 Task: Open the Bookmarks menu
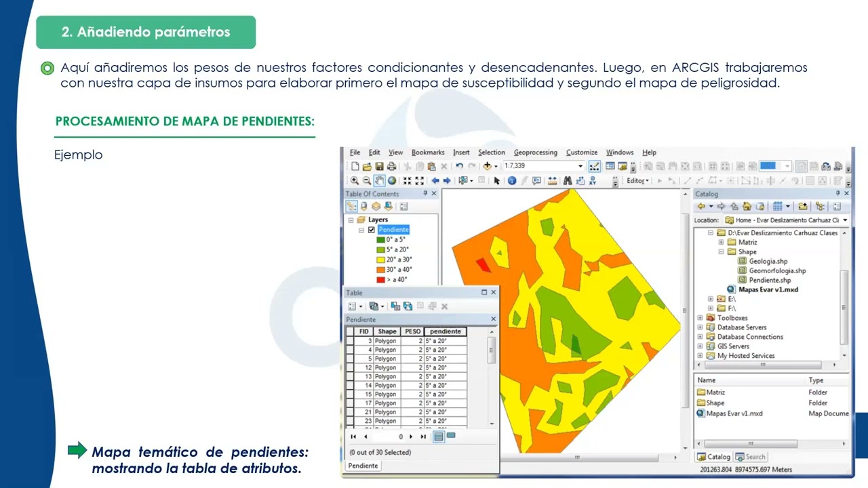428,152
